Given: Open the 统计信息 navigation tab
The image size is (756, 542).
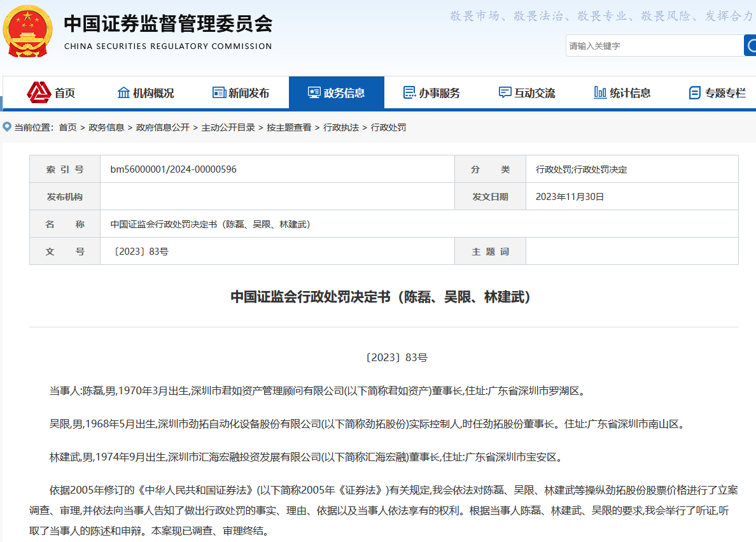Looking at the screenshot, I should point(622,92).
